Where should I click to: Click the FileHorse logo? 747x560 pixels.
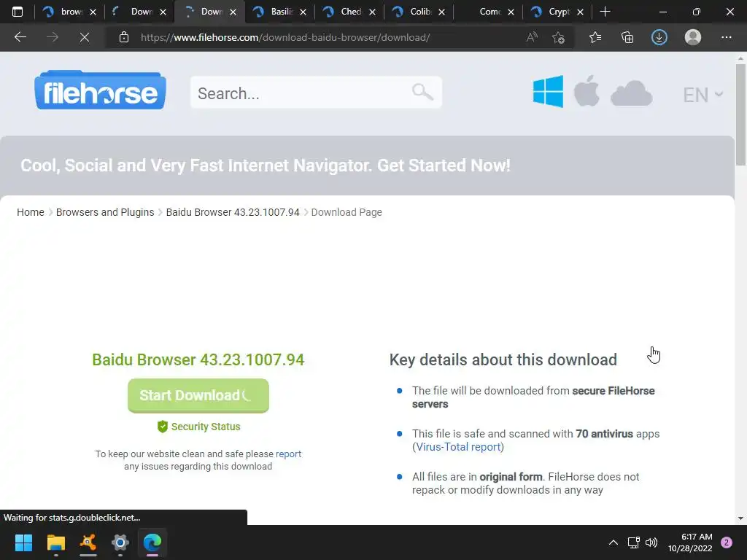point(100,90)
